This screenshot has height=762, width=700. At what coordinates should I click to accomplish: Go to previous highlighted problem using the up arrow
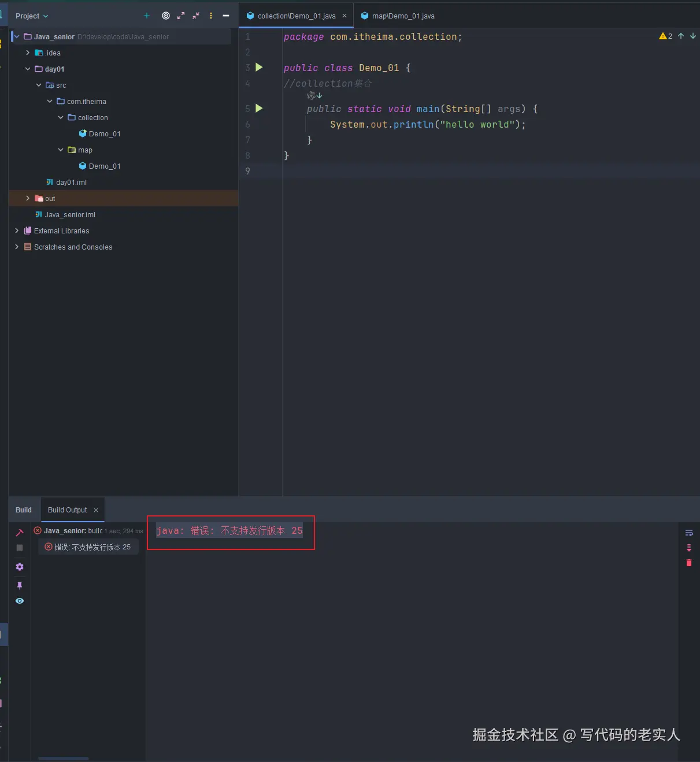681,36
